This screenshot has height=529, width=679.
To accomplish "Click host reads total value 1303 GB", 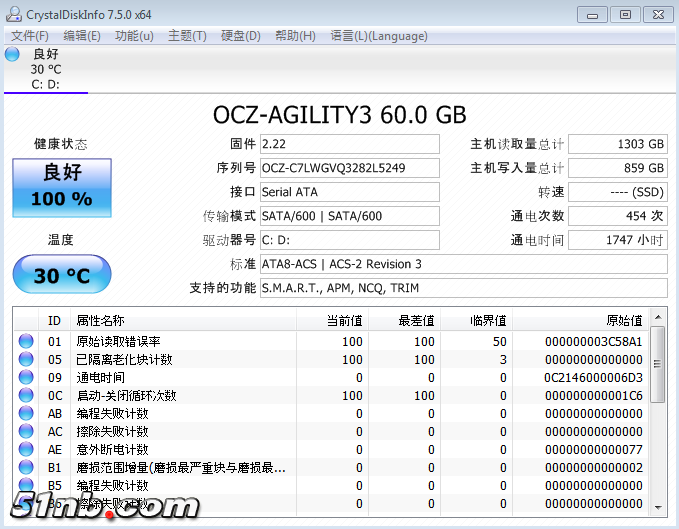I will point(618,144).
